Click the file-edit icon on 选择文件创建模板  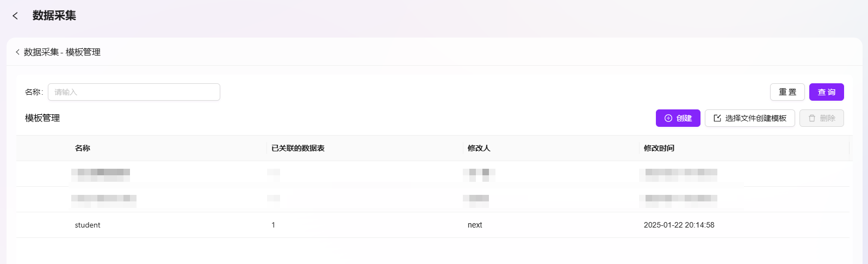point(717,118)
